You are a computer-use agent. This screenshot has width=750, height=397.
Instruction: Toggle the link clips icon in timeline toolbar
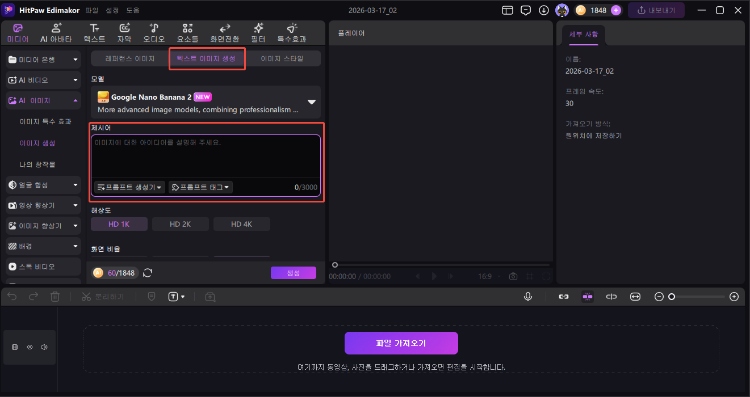tap(563, 297)
